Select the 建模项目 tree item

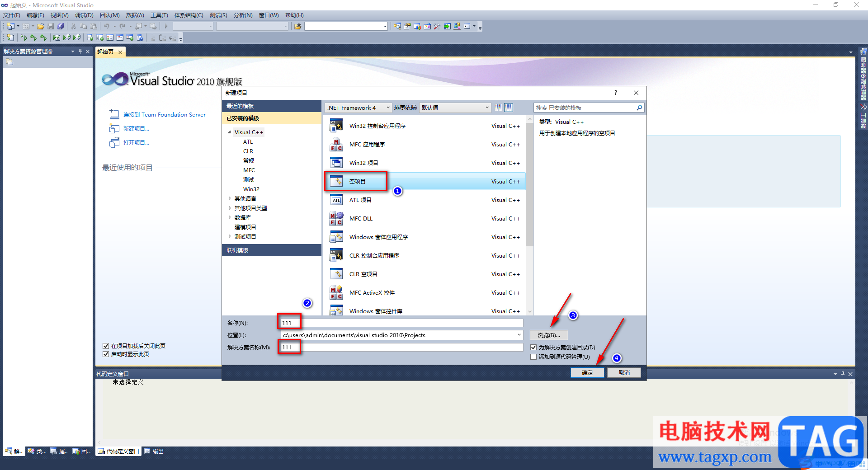245,227
